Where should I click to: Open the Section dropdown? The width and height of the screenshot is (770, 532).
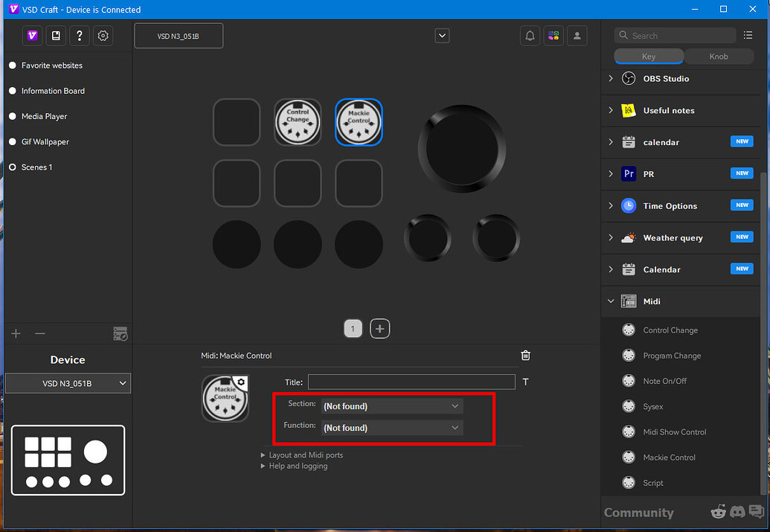(x=391, y=406)
